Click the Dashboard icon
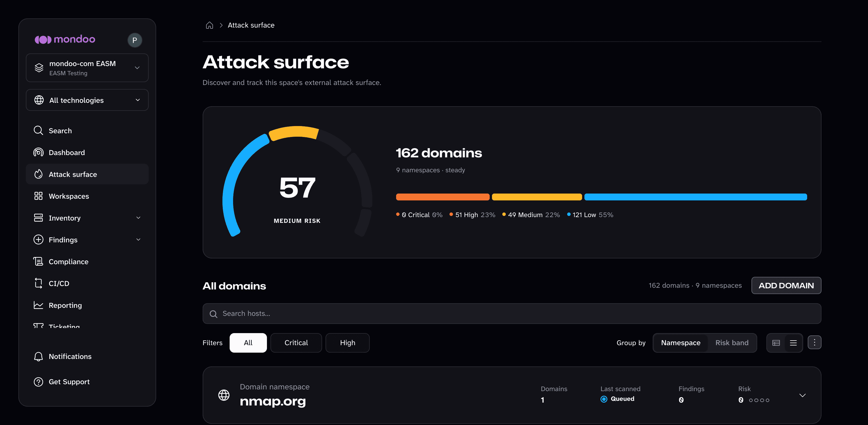 pyautogui.click(x=38, y=152)
